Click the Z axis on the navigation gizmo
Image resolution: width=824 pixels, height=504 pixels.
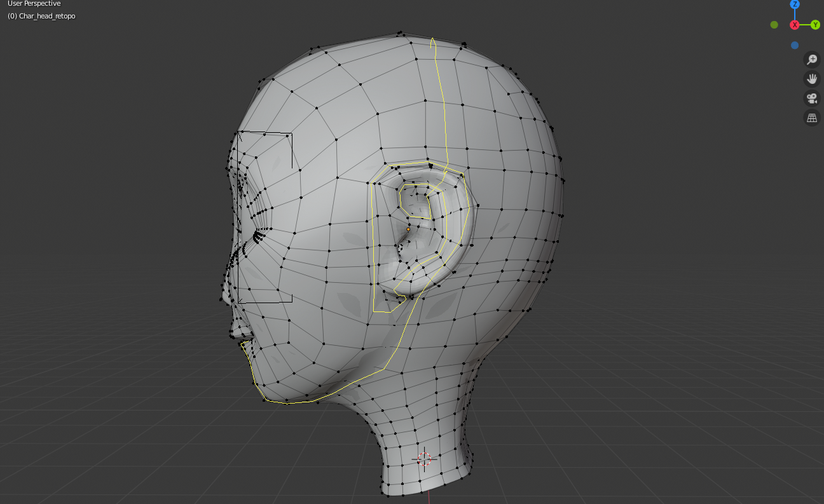[x=794, y=5]
